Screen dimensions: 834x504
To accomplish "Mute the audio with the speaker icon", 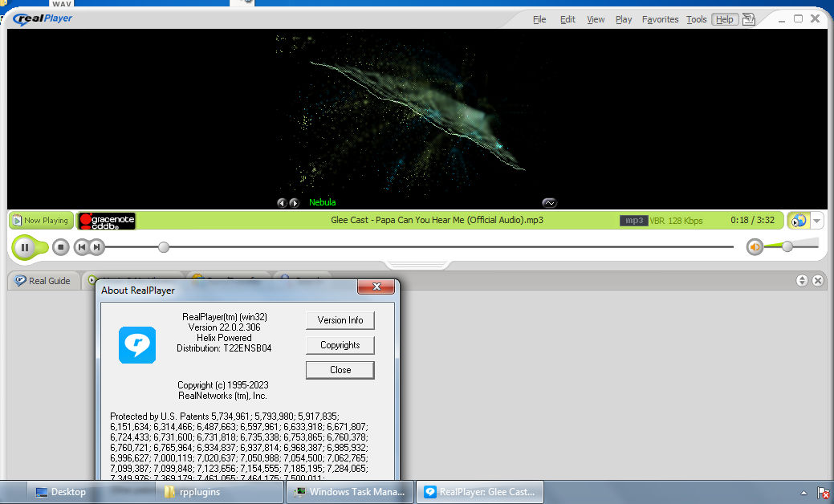I will [754, 247].
